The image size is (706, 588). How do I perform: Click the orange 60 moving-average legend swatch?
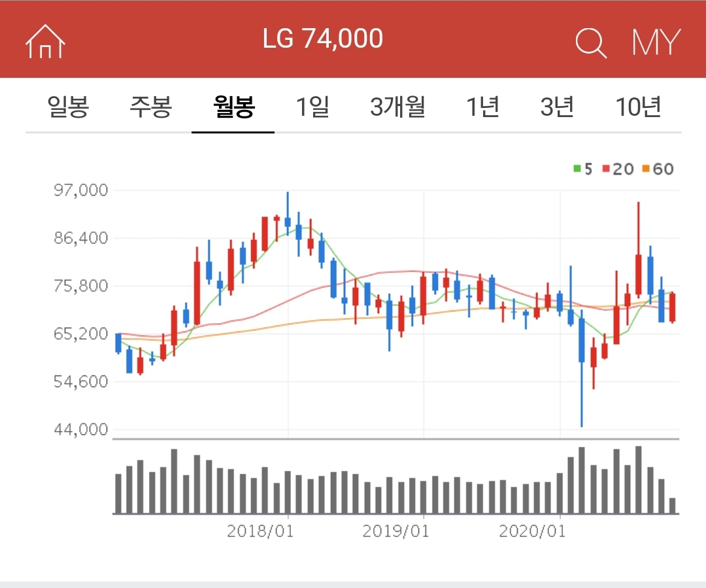pyautogui.click(x=646, y=169)
